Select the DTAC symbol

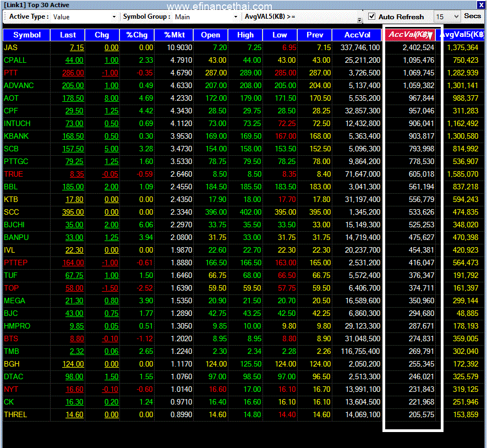coord(14,377)
